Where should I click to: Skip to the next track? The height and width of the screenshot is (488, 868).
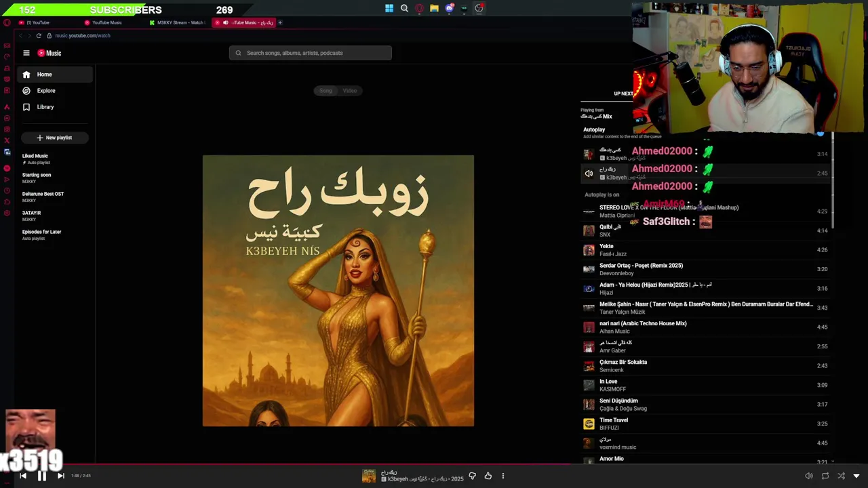tap(60, 476)
